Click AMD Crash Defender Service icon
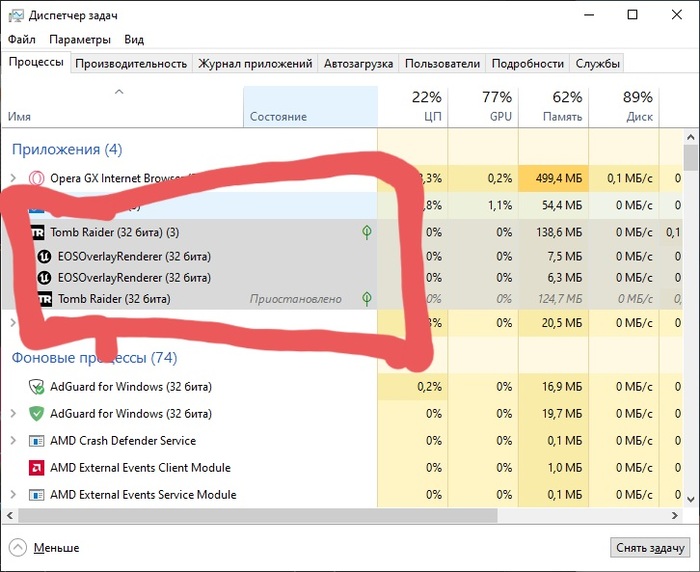Image resolution: width=700 pixels, height=572 pixels. (36, 441)
